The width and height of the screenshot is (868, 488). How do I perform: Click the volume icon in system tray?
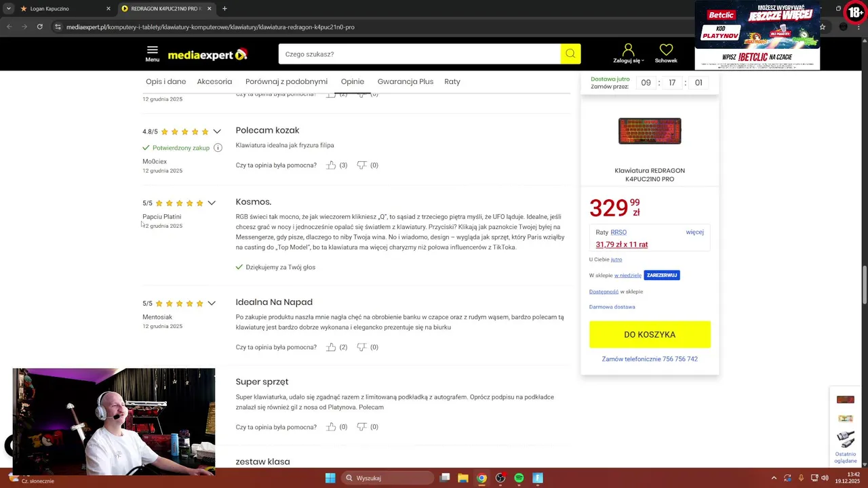pyautogui.click(x=825, y=478)
